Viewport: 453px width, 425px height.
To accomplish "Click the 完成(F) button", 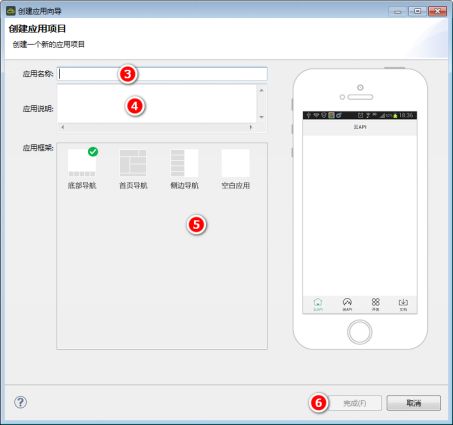I will pos(355,403).
